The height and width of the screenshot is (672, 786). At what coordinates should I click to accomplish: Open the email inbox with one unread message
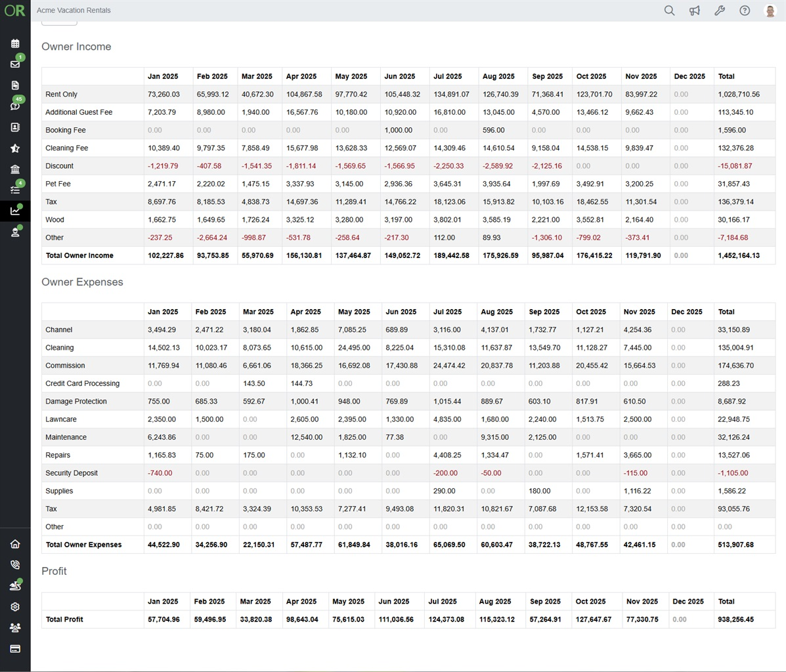[15, 64]
